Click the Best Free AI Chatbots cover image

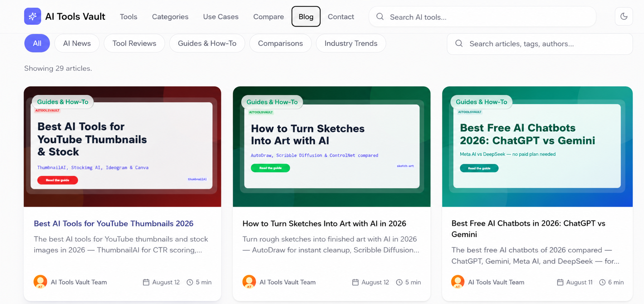point(537,147)
